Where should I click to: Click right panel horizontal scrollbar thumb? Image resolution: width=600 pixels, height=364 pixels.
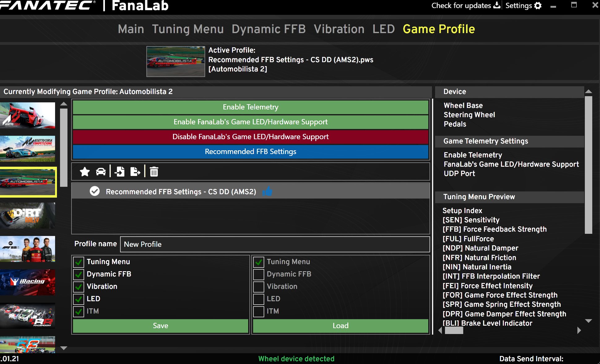point(454,330)
